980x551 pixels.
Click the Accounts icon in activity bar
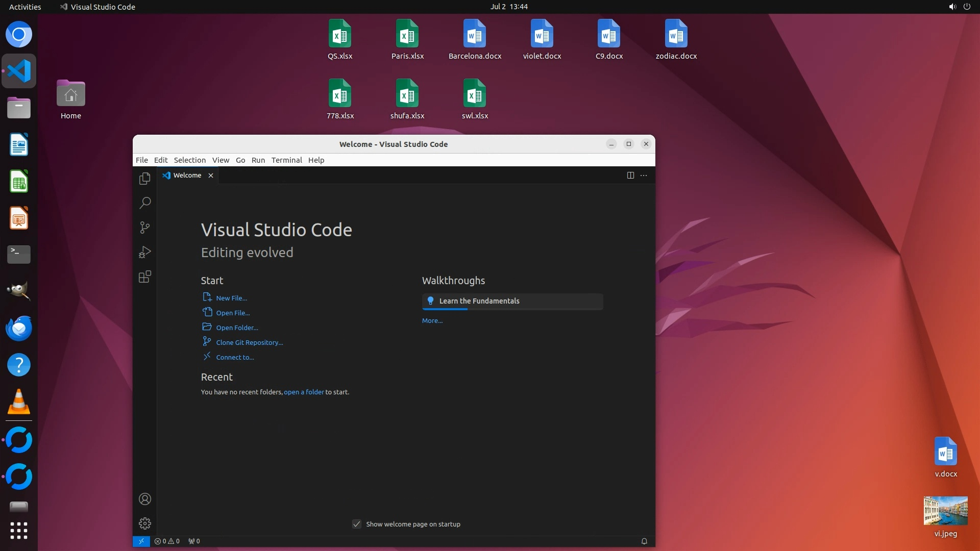point(145,499)
